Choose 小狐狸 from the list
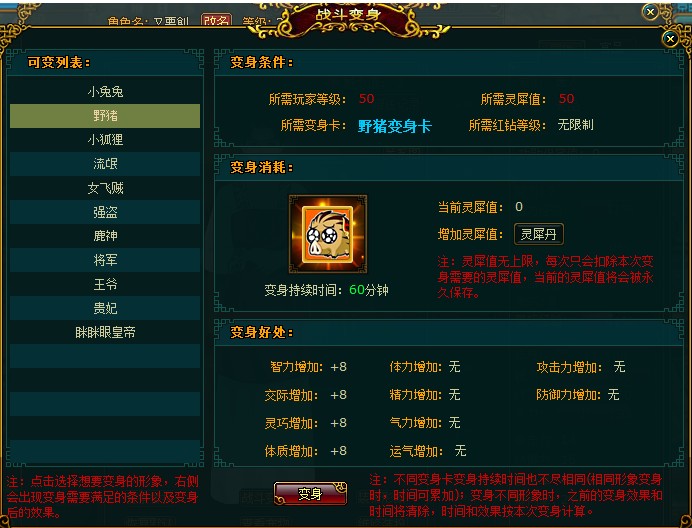692x528 pixels. (x=105, y=140)
